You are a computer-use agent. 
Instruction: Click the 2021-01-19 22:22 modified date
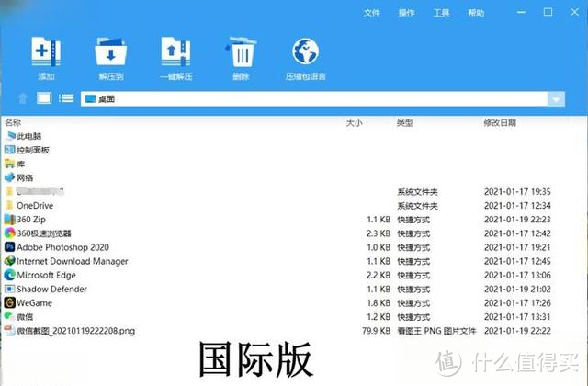pos(517,331)
